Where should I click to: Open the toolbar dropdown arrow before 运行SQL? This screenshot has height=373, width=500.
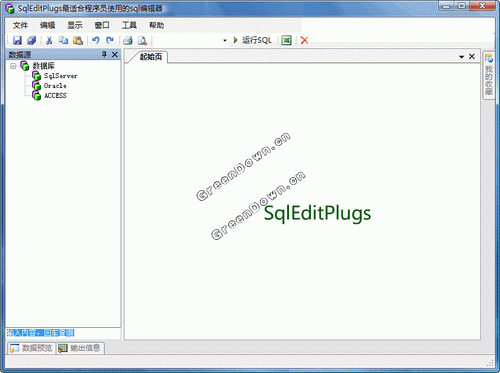[225, 40]
